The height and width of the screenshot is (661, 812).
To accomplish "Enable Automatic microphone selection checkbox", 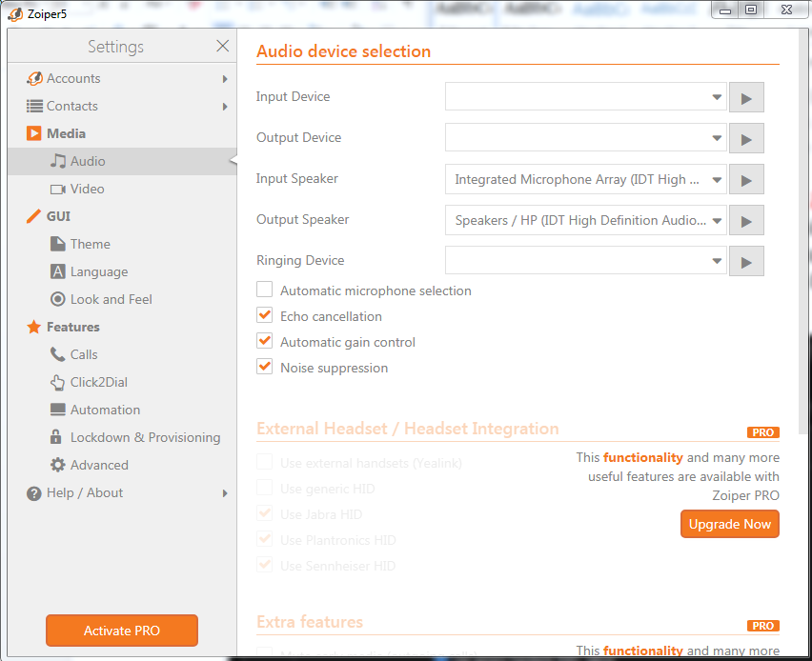I will (265, 290).
